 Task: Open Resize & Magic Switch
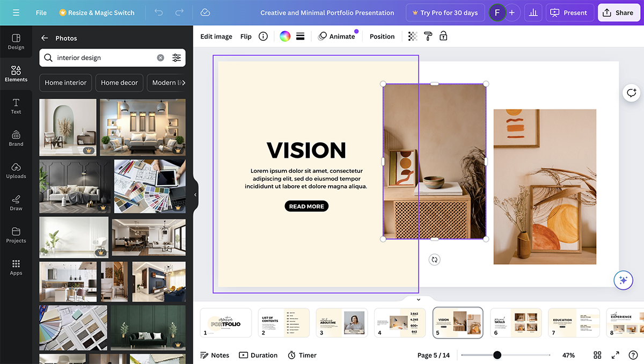97,12
